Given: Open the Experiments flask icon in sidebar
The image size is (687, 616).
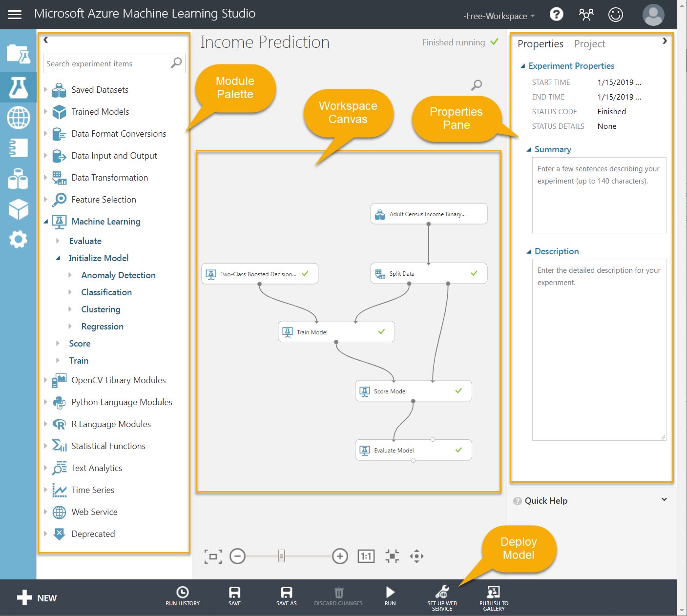Looking at the screenshot, I should tap(19, 87).
